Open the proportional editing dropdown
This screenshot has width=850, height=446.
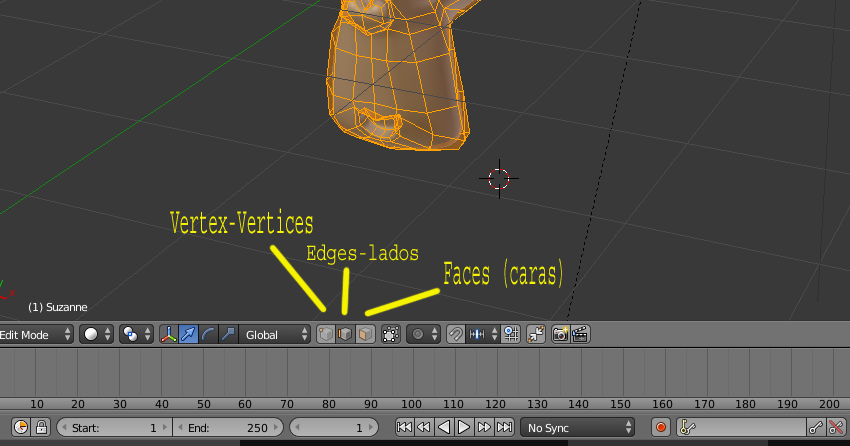point(423,334)
